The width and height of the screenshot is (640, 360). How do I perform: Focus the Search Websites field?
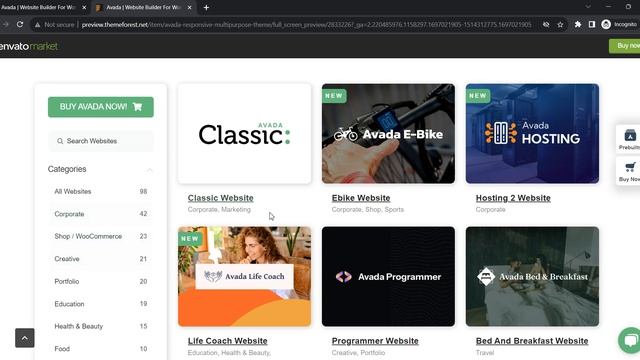pos(101,141)
